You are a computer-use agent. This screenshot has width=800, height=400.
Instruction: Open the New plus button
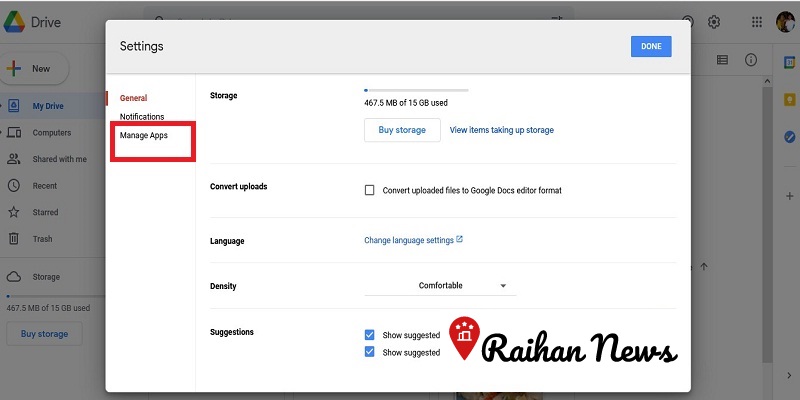point(32,68)
